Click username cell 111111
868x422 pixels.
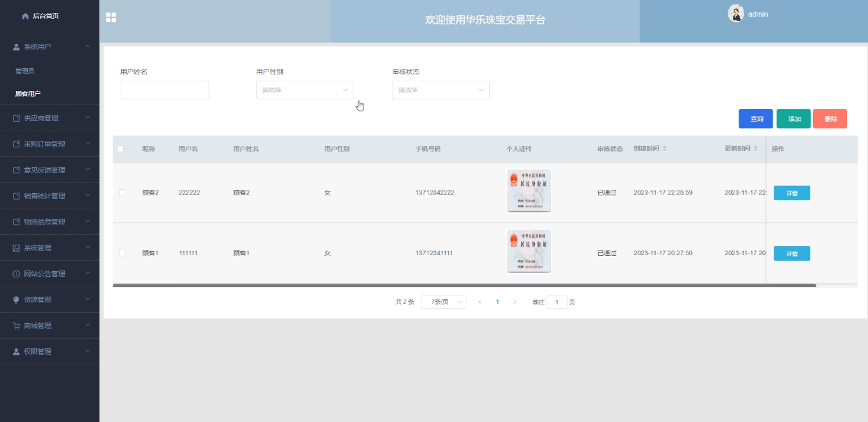188,253
